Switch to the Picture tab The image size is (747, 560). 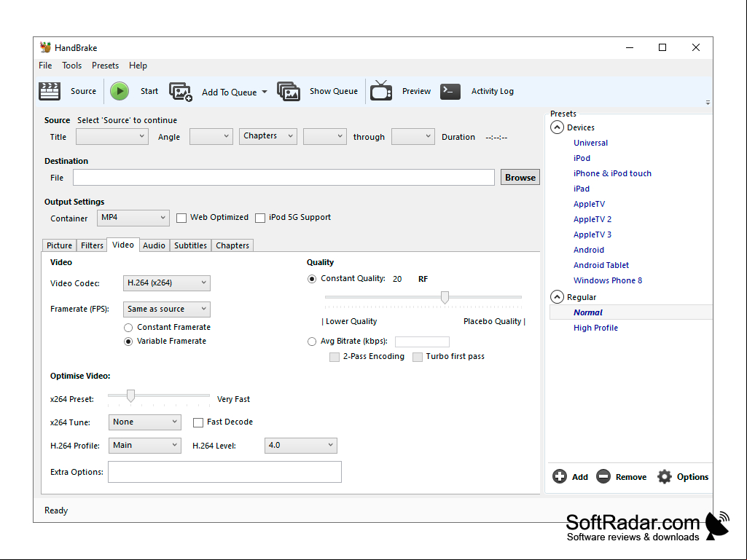59,245
